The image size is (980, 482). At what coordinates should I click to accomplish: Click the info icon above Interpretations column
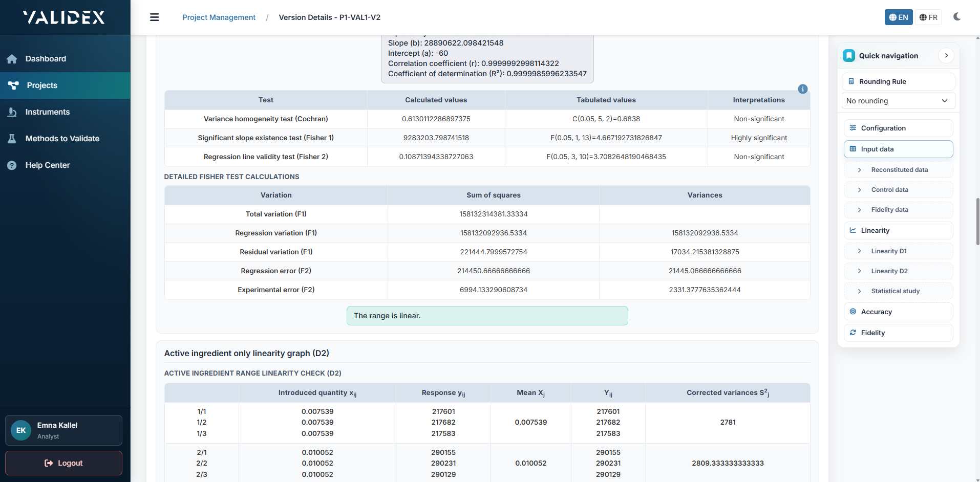(x=802, y=89)
